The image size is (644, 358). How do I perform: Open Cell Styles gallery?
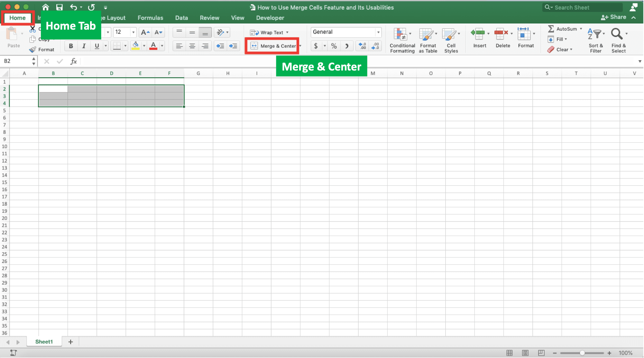pos(451,40)
